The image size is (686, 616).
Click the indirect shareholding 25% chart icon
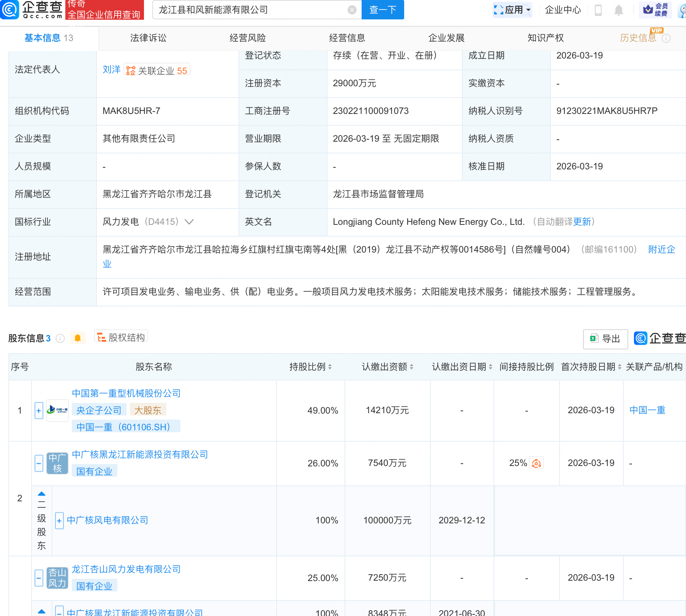[536, 463]
